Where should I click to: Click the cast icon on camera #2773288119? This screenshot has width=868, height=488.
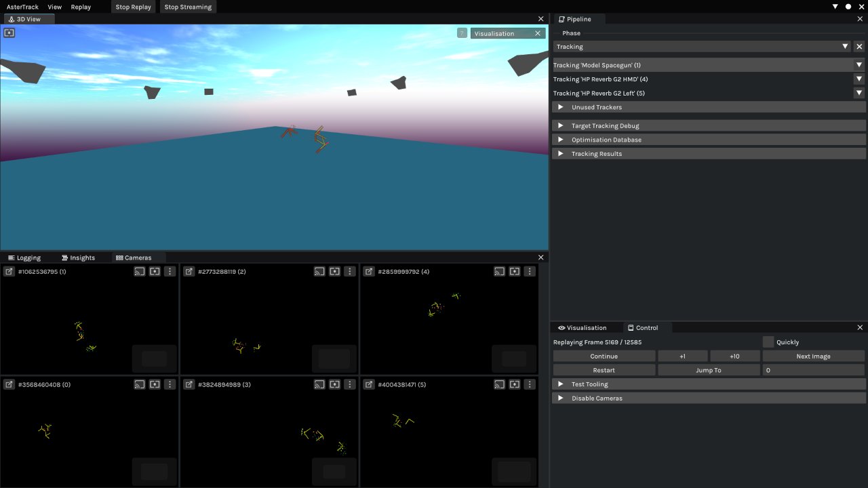click(319, 271)
